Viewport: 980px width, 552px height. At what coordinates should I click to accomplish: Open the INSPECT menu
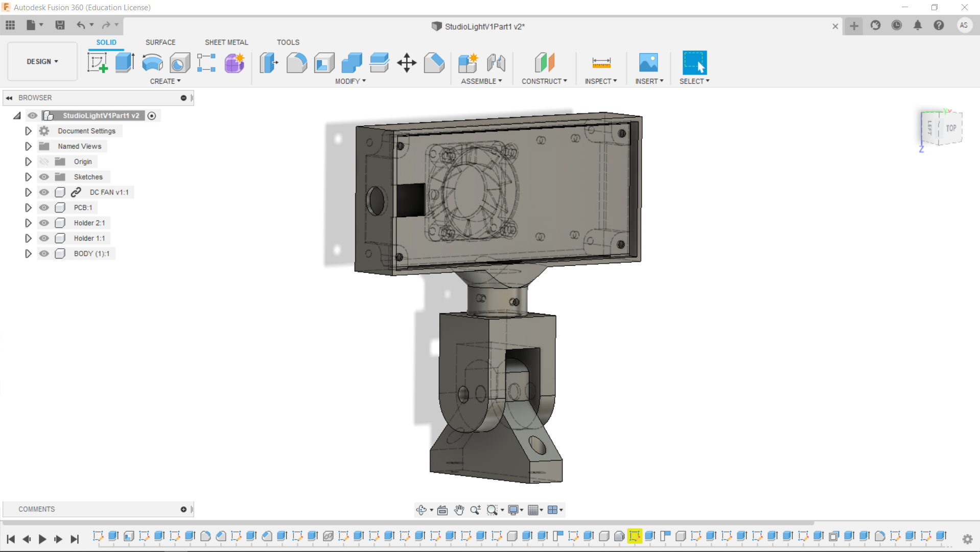tap(601, 81)
